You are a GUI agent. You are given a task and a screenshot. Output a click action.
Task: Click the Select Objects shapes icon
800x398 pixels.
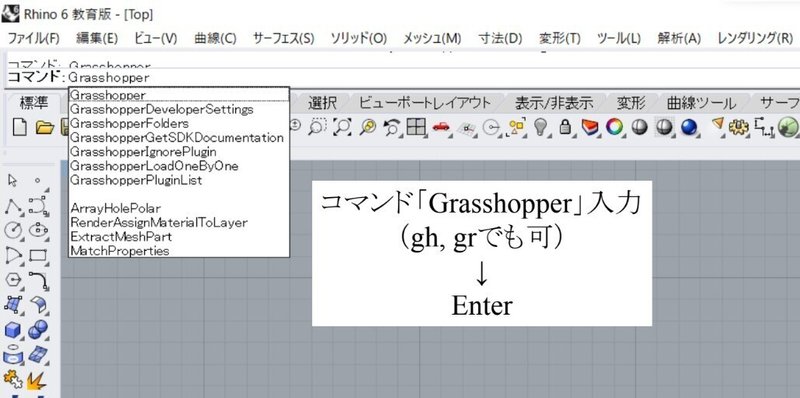517,127
